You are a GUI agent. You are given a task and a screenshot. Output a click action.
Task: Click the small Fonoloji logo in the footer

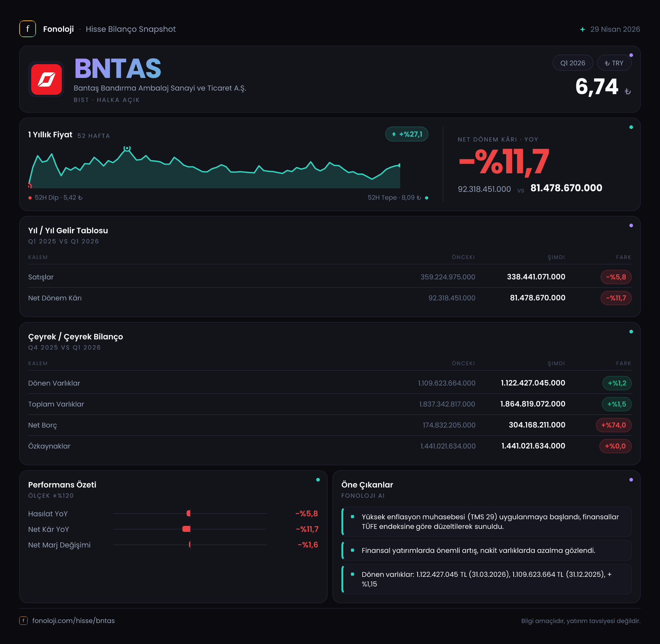click(23, 620)
